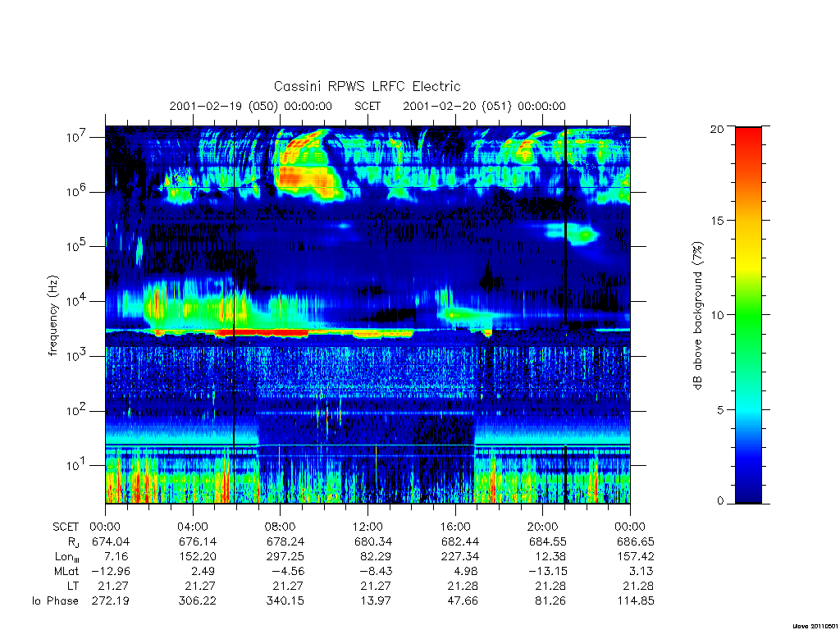Image resolution: width=840 pixels, height=630 pixels.
Task: Click MLat value '3.13'
Action: tap(641, 571)
